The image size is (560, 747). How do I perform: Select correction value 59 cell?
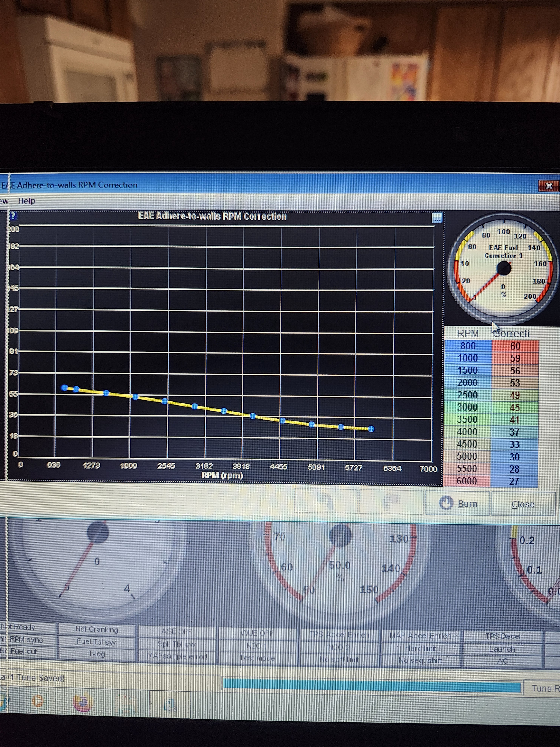point(515,358)
